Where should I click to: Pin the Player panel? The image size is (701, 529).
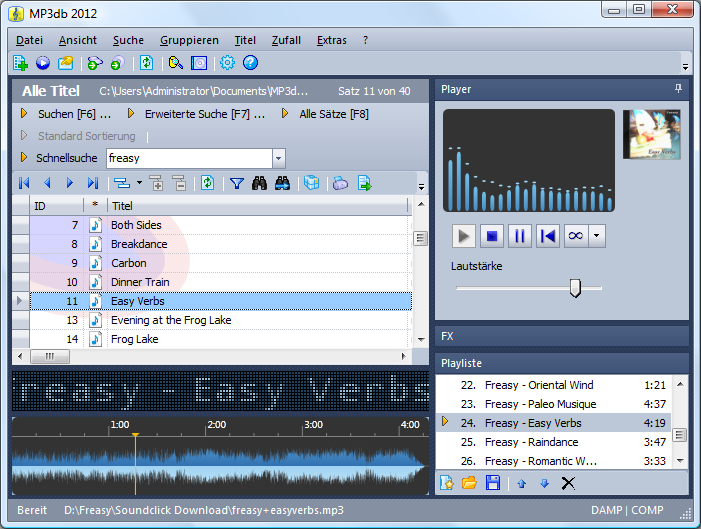coord(678,89)
